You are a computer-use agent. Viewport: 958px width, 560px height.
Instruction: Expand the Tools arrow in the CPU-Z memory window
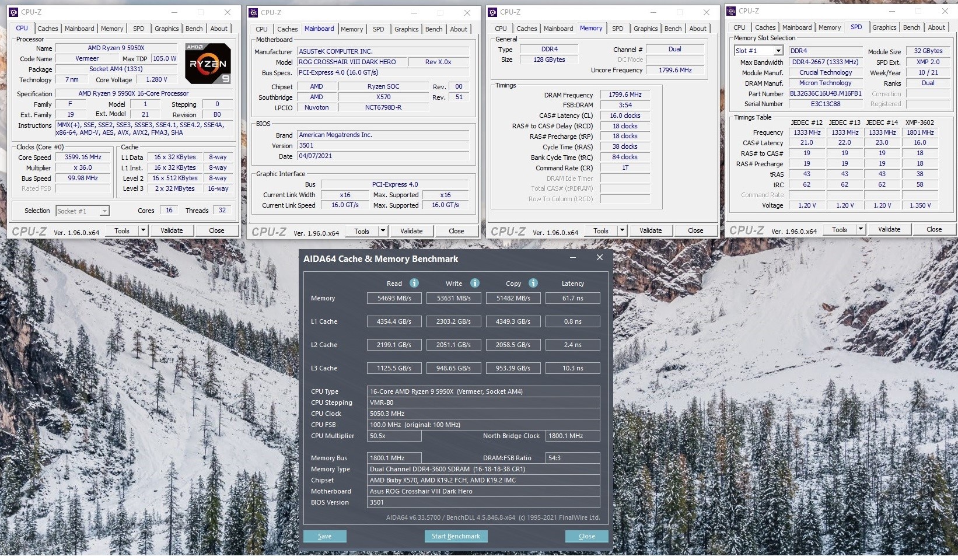tap(622, 230)
